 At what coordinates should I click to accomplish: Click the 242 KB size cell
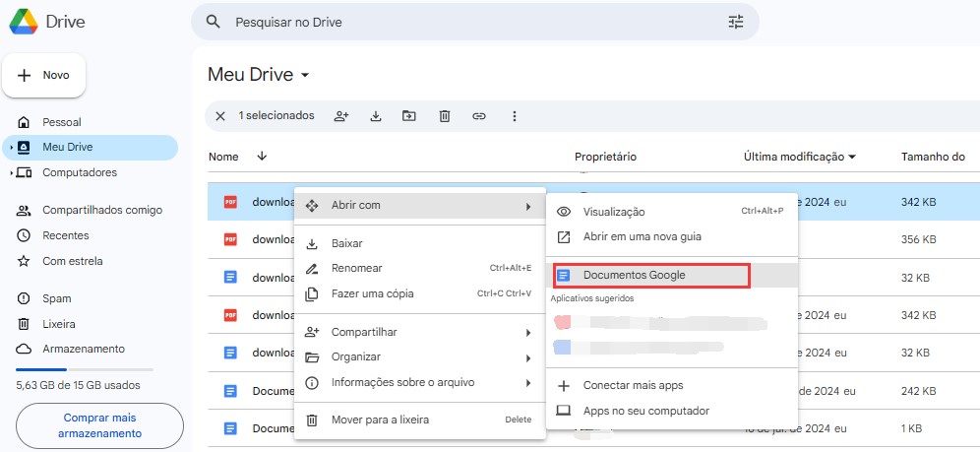919,391
